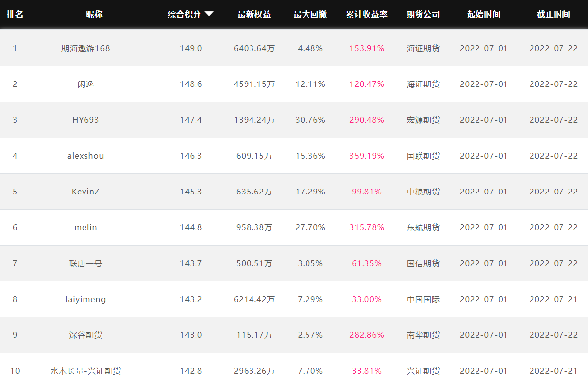Select company 国信期货
This screenshot has height=385, width=588.
423,263
